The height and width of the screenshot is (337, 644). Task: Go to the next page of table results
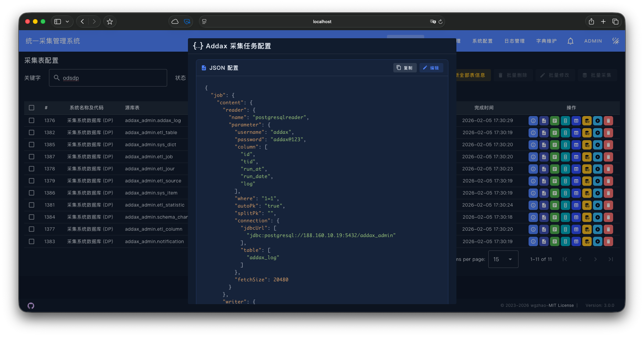[595, 259]
